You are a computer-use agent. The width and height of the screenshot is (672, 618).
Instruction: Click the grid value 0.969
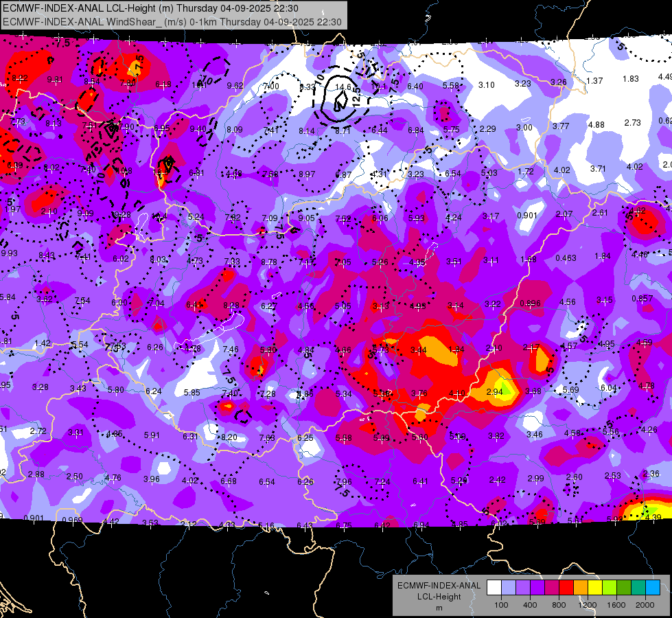(x=72, y=520)
